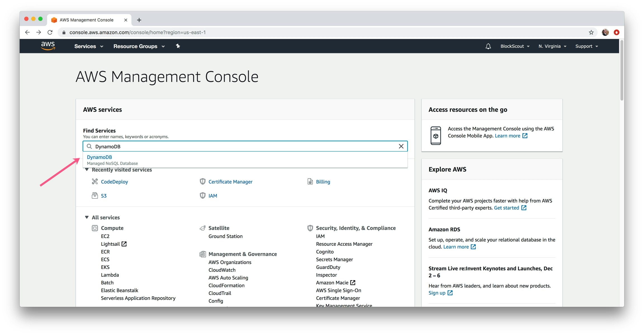Open CodeDeploy from recently visited services
Screen dimensions: 644x335
114,182
